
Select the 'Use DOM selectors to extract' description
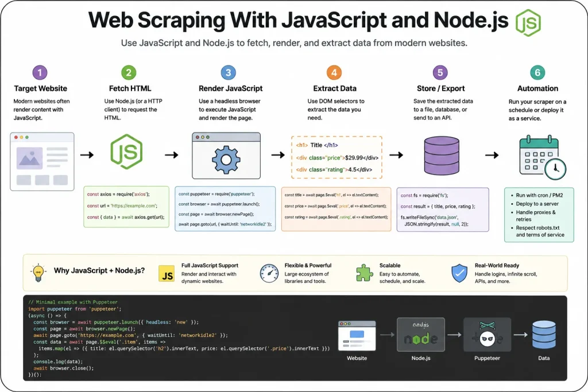pos(335,110)
